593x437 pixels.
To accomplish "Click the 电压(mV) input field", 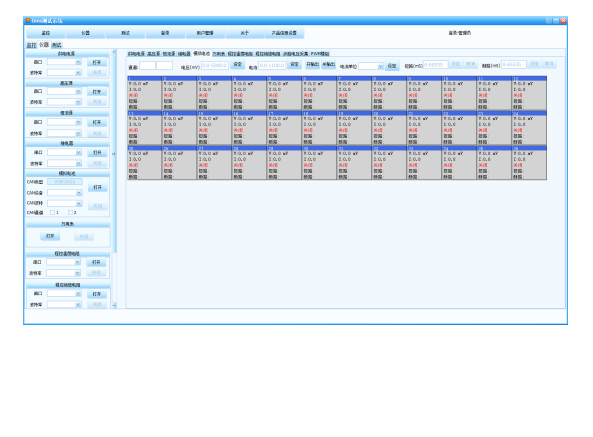I will tap(214, 65).
